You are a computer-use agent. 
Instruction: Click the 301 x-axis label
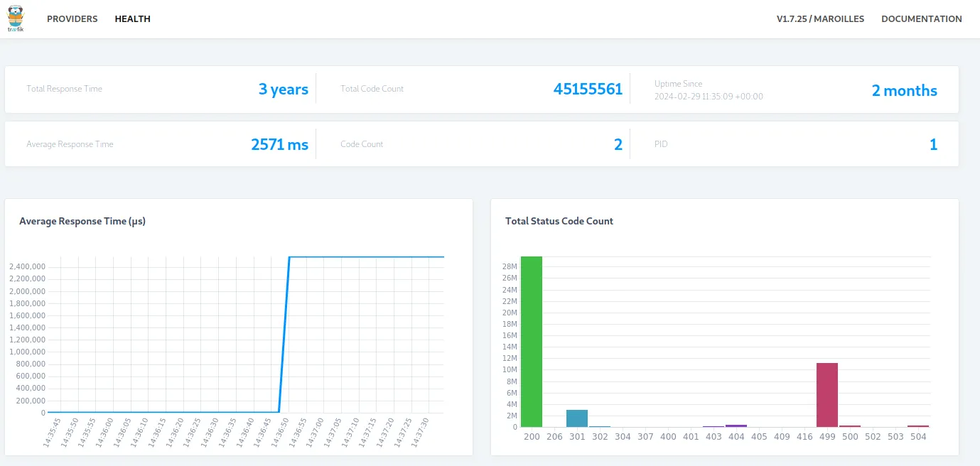click(x=577, y=437)
